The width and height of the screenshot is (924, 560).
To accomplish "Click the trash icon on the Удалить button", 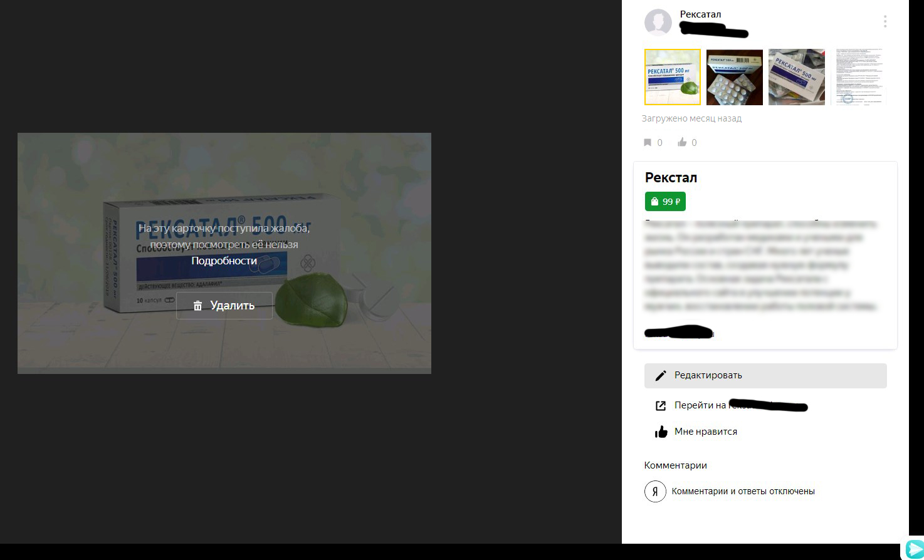I will point(198,306).
